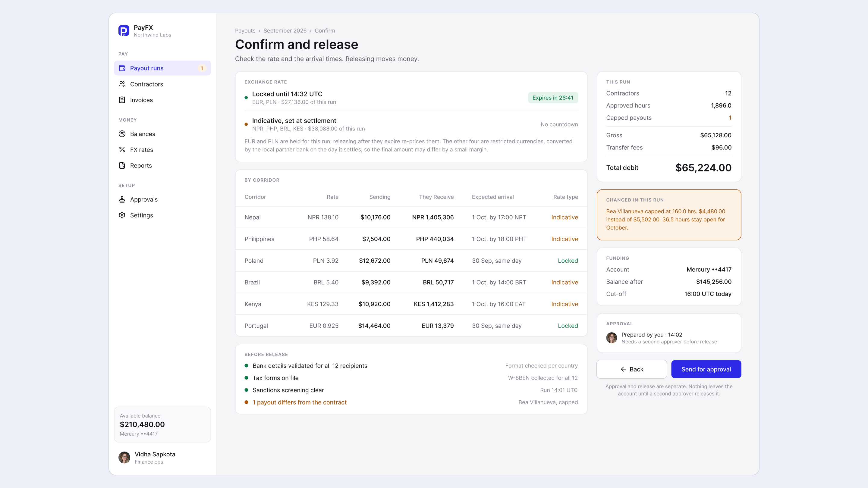Image resolution: width=868 pixels, height=488 pixels.
Task: Click the Settings gear icon
Action: [x=122, y=215]
